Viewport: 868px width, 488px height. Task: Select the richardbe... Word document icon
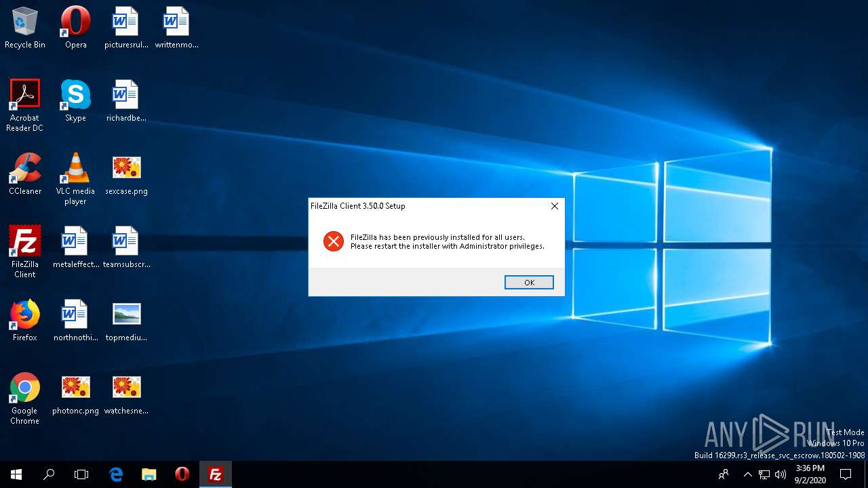[x=126, y=101]
